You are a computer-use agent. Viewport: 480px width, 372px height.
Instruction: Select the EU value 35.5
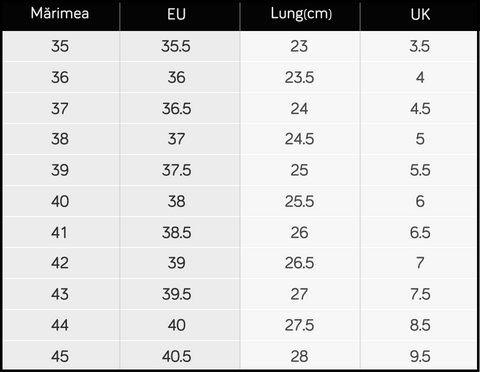[176, 46]
